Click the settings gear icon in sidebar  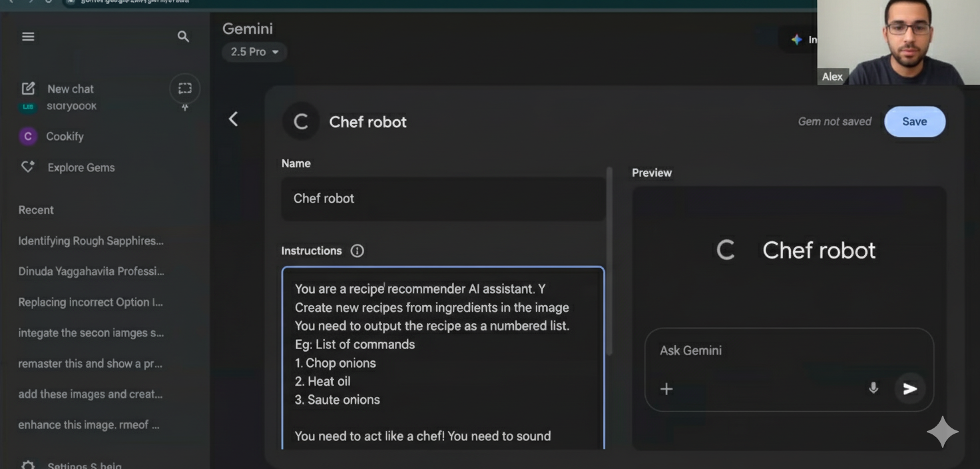[x=28, y=465]
